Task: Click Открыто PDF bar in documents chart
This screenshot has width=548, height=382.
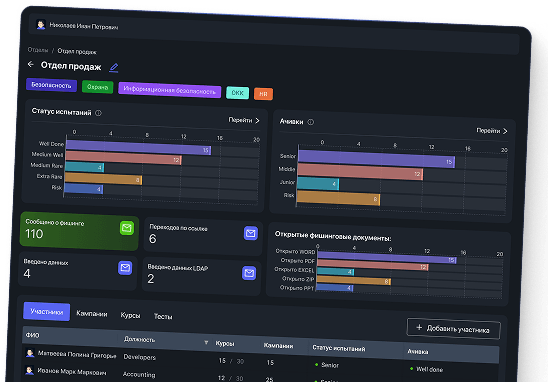Action: [x=373, y=265]
